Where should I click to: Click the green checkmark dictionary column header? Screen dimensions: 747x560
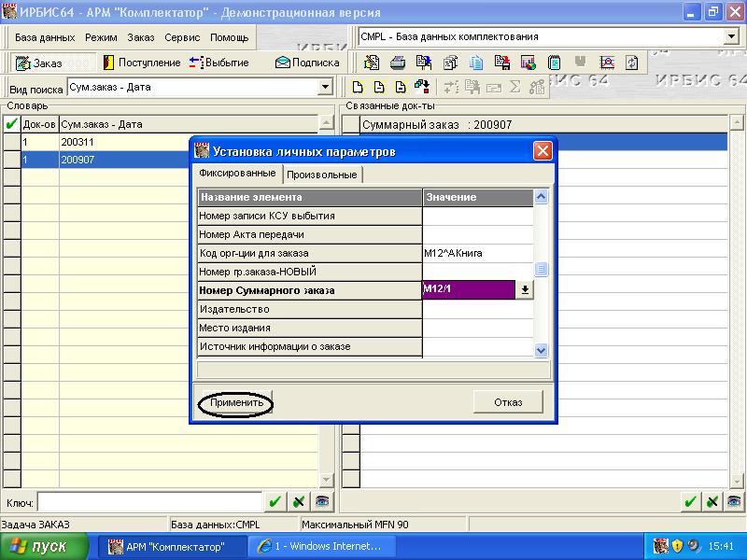pos(11,124)
